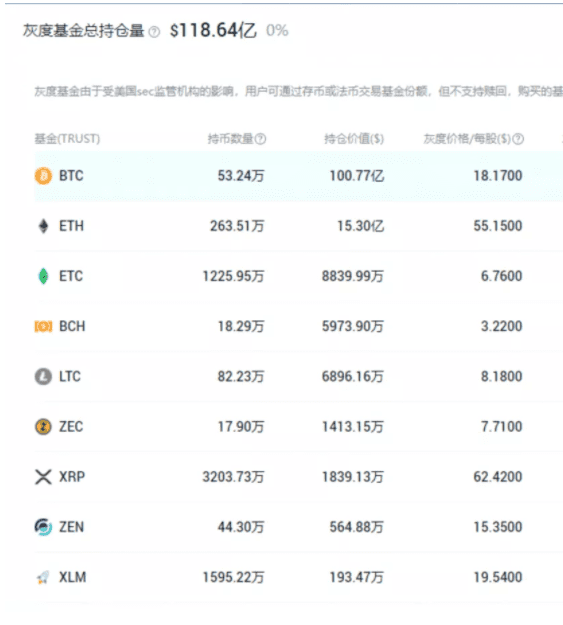Click the ZEN Horizen swirl icon
The height and width of the screenshot is (625, 563).
tap(43, 527)
